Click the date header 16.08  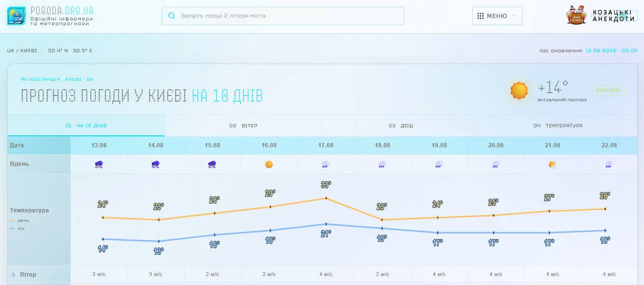[x=269, y=145]
